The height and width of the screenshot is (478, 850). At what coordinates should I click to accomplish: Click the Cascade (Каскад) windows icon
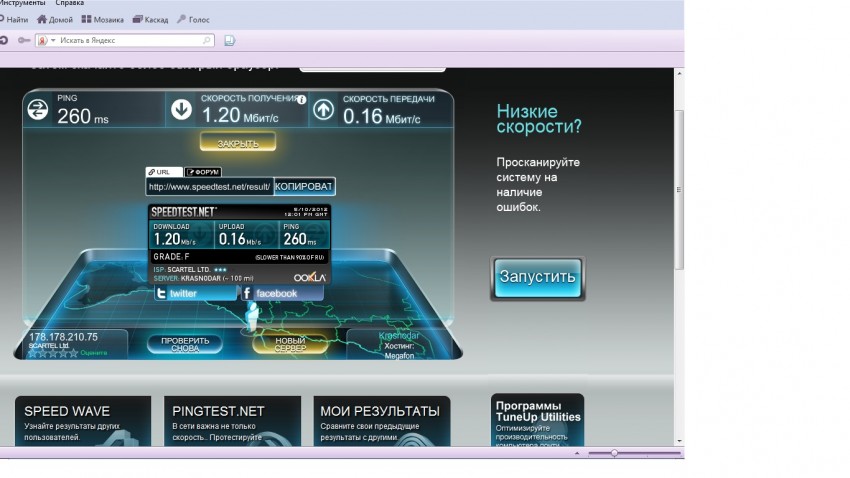[137, 19]
